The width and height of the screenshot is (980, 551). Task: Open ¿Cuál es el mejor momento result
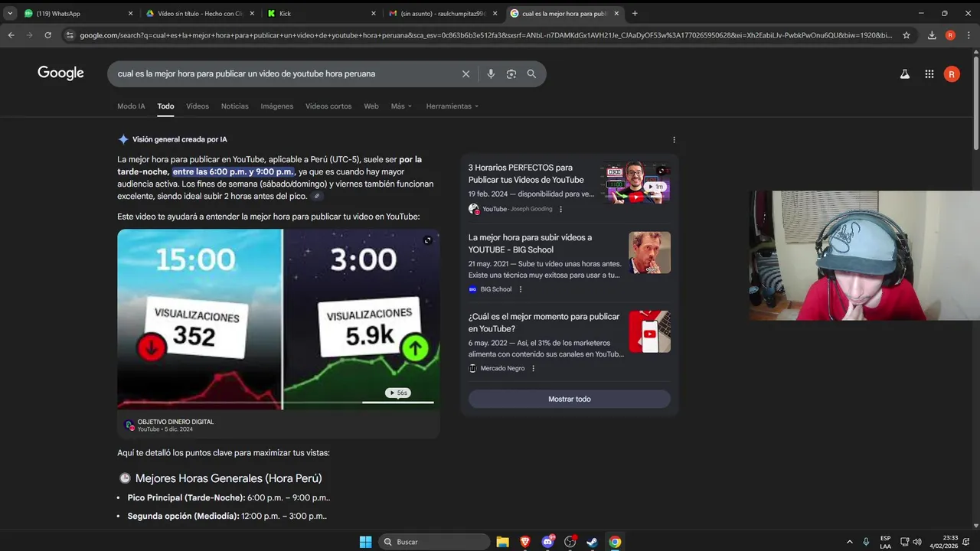tap(544, 322)
